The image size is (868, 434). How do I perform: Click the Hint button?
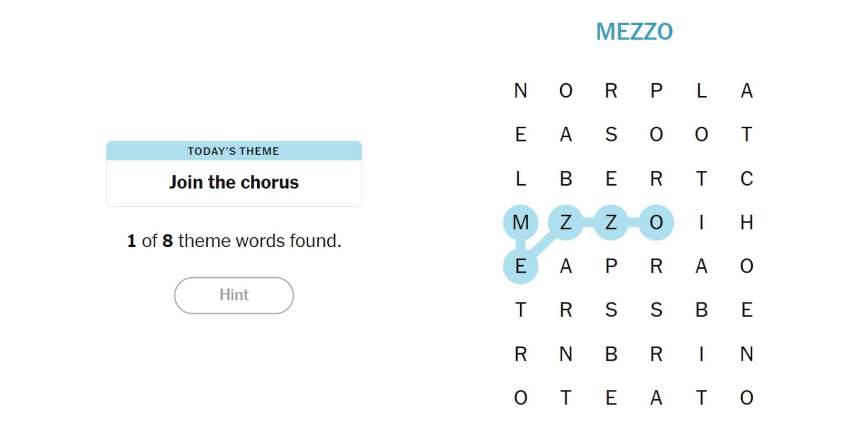point(234,295)
